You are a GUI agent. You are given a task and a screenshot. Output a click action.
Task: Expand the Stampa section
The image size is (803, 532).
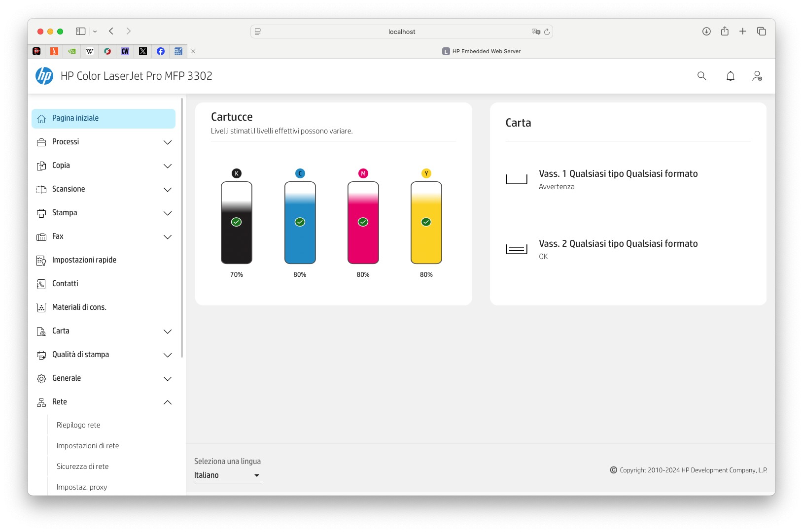click(x=168, y=213)
